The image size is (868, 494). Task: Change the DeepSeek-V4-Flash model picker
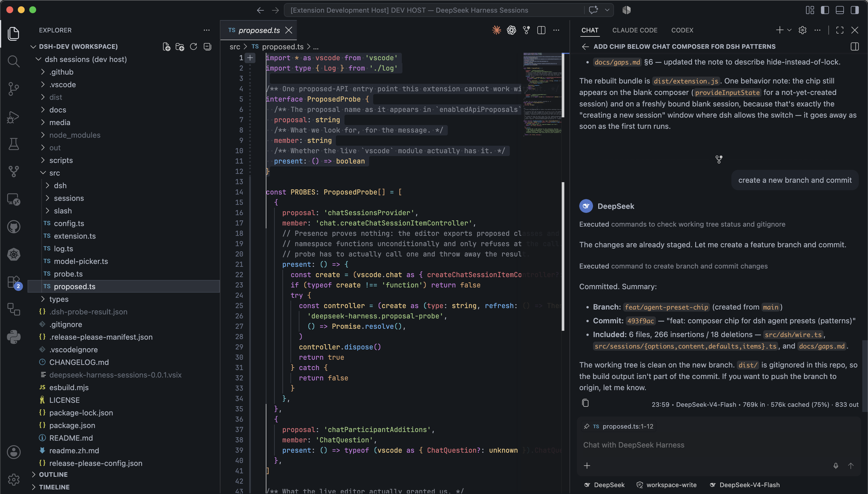[x=745, y=485]
